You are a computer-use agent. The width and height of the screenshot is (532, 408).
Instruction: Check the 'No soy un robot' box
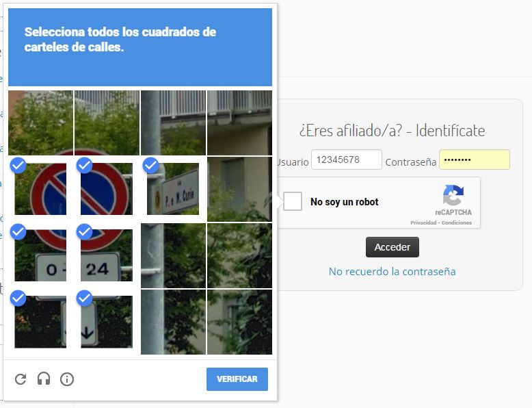[293, 201]
